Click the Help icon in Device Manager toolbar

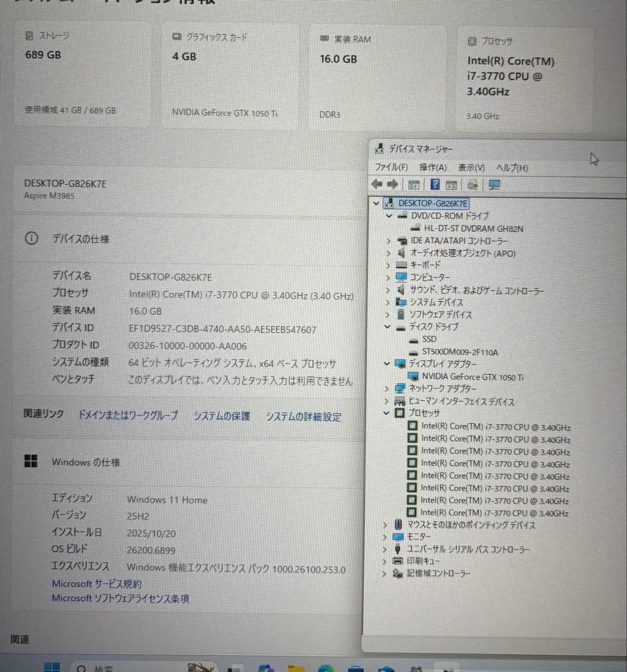(435, 184)
